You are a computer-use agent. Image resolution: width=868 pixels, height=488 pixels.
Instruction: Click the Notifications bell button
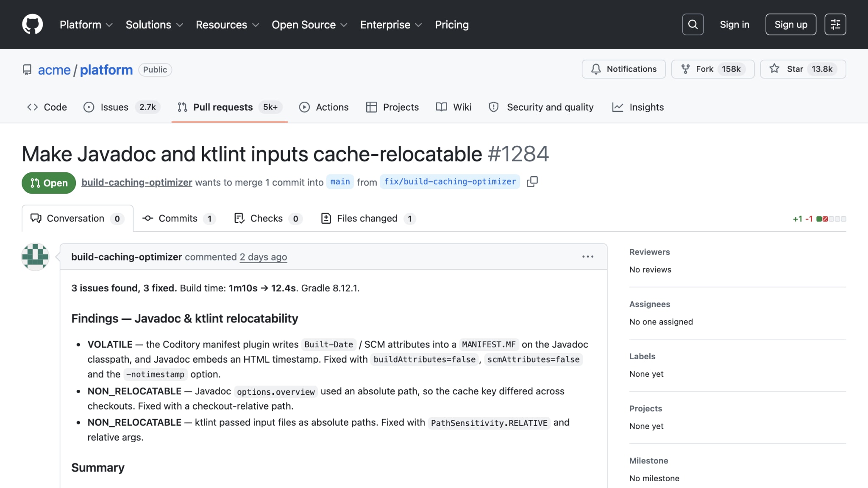(624, 69)
